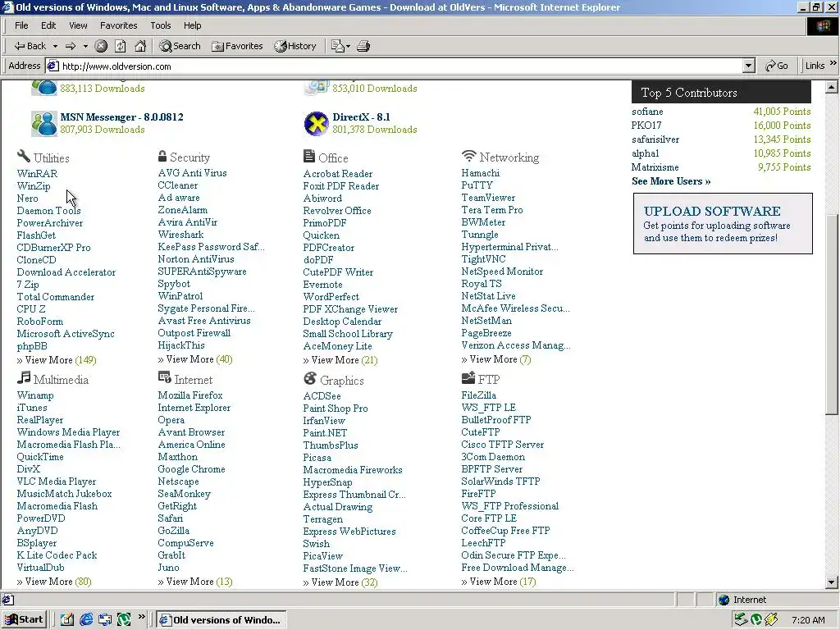The width and height of the screenshot is (840, 630).
Task: Expand the quick launch overflow chevron
Action: point(142,617)
